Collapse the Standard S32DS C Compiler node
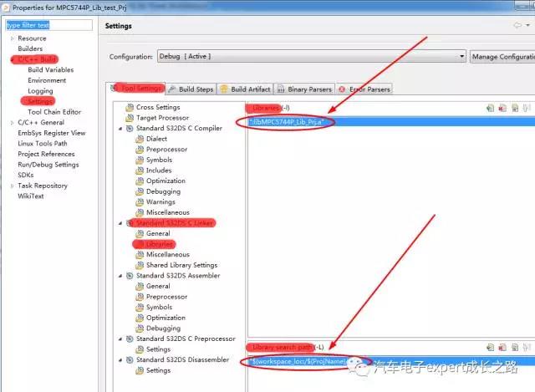This screenshot has height=392, width=535. (x=120, y=129)
